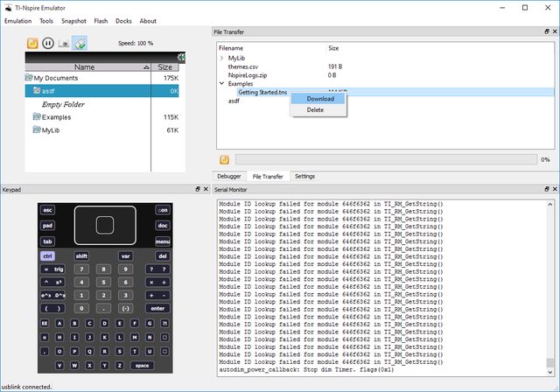Select themes.csv in the file list
Viewport: 560px width, 392px height.
coord(243,66)
